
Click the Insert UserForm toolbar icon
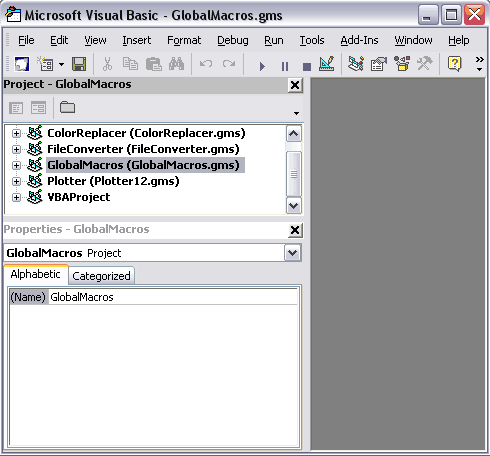coord(45,64)
